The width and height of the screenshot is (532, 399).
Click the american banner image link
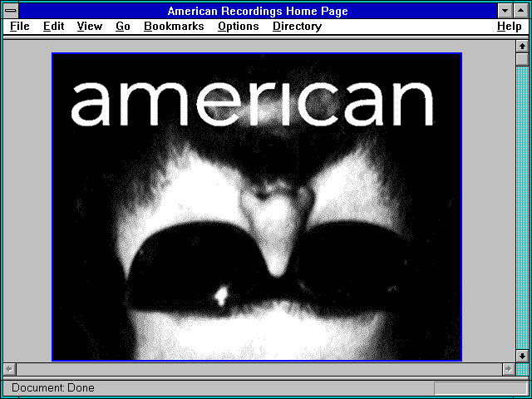click(x=257, y=207)
